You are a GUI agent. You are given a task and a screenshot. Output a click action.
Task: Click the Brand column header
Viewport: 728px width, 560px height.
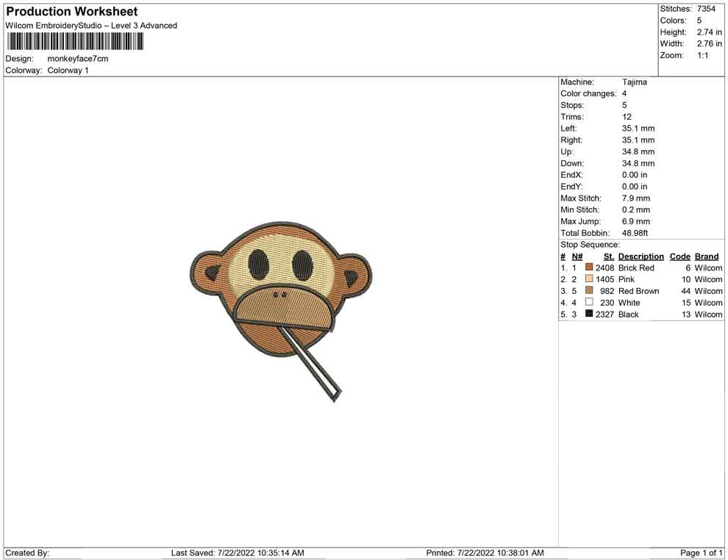tap(707, 256)
